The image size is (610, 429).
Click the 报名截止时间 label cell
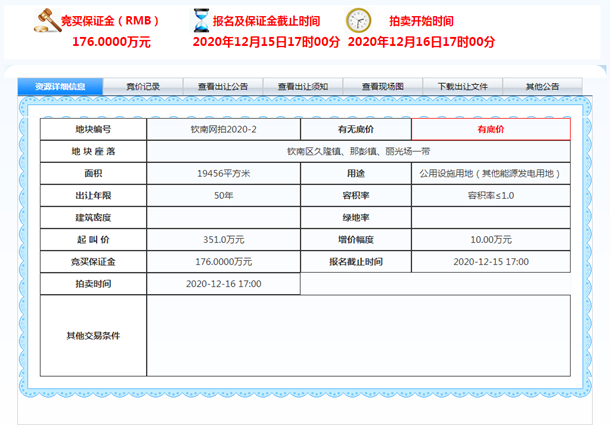[x=356, y=262]
